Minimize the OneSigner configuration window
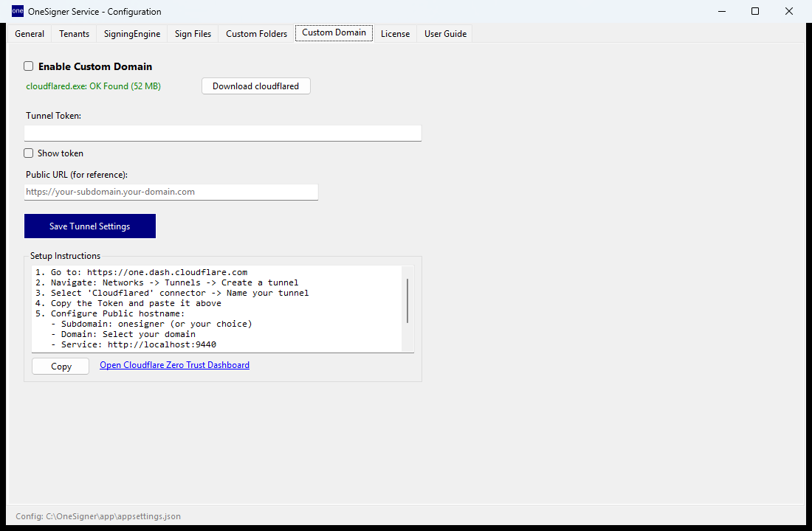 (722, 11)
